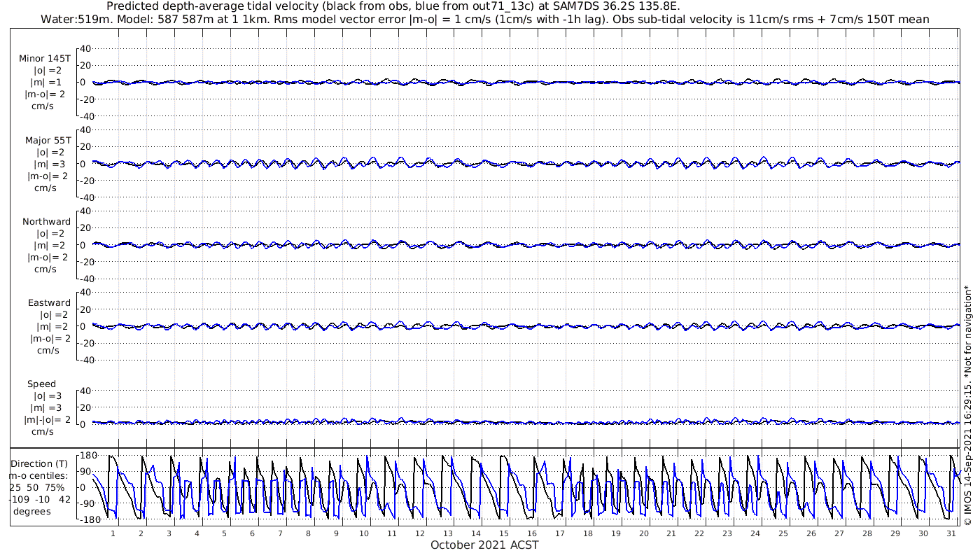Click the "Speed" panel label
Viewport: 980px width, 560px height.
42,384
